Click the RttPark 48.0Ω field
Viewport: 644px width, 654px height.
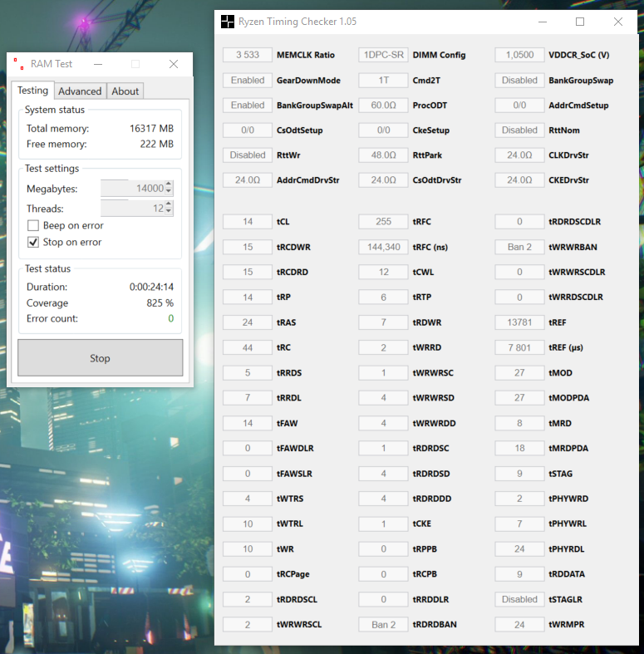click(x=383, y=155)
